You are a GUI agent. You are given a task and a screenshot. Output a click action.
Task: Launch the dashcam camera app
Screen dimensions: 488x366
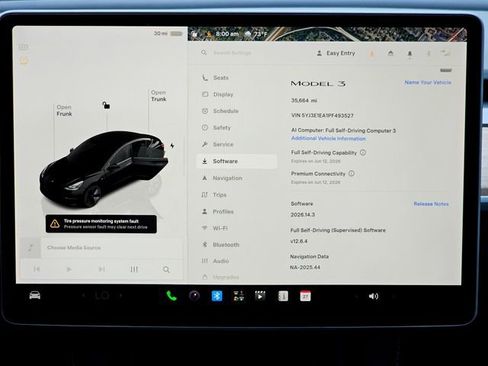pos(194,296)
